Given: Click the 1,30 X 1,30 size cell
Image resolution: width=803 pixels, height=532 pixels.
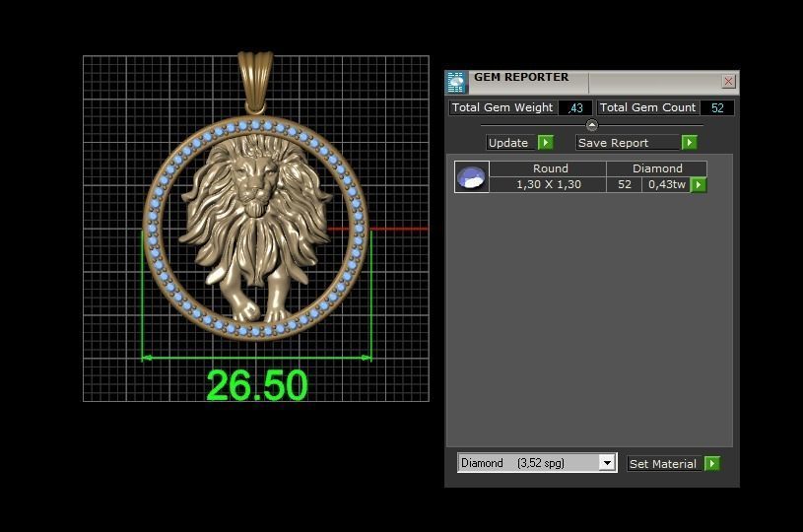Looking at the screenshot, I should pyautogui.click(x=548, y=184).
